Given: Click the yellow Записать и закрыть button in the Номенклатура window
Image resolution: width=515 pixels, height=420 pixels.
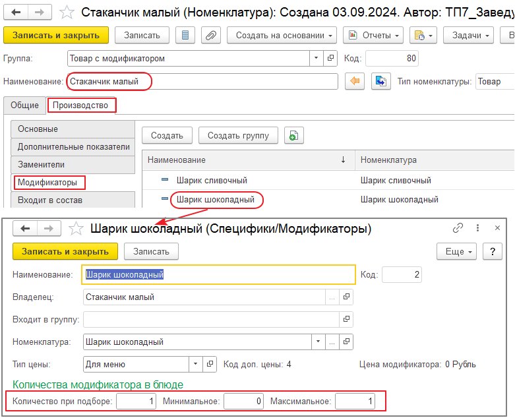Looking at the screenshot, I should pyautogui.click(x=56, y=35).
